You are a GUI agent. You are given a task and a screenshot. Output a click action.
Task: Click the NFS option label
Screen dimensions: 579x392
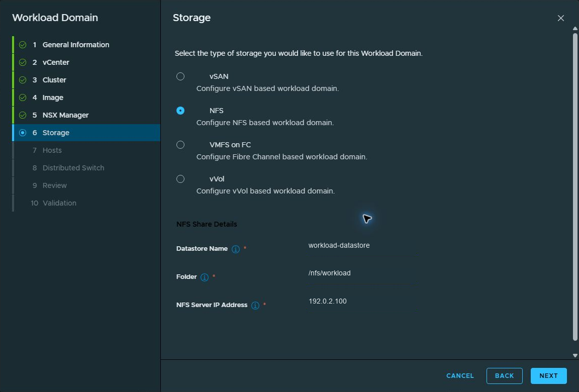click(x=217, y=111)
